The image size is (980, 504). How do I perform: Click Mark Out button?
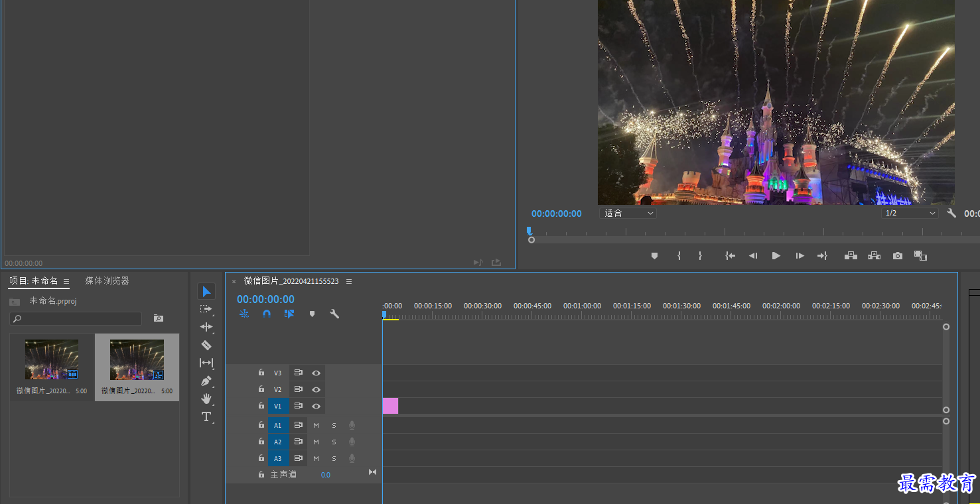(x=700, y=255)
